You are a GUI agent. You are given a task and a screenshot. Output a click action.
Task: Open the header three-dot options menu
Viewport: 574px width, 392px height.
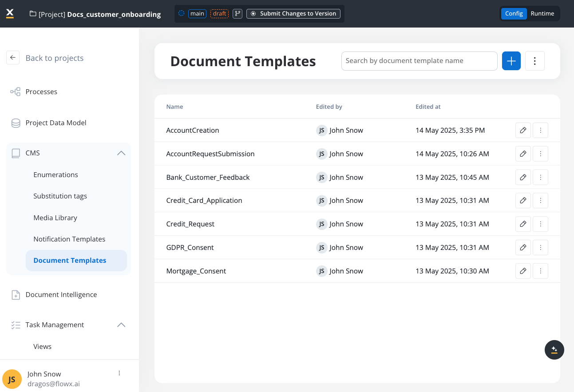click(x=535, y=61)
